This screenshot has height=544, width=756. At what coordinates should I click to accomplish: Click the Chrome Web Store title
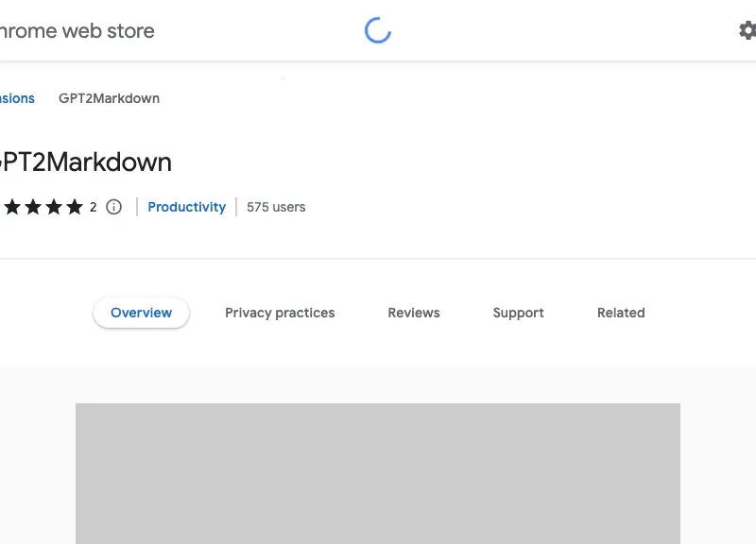(77, 30)
